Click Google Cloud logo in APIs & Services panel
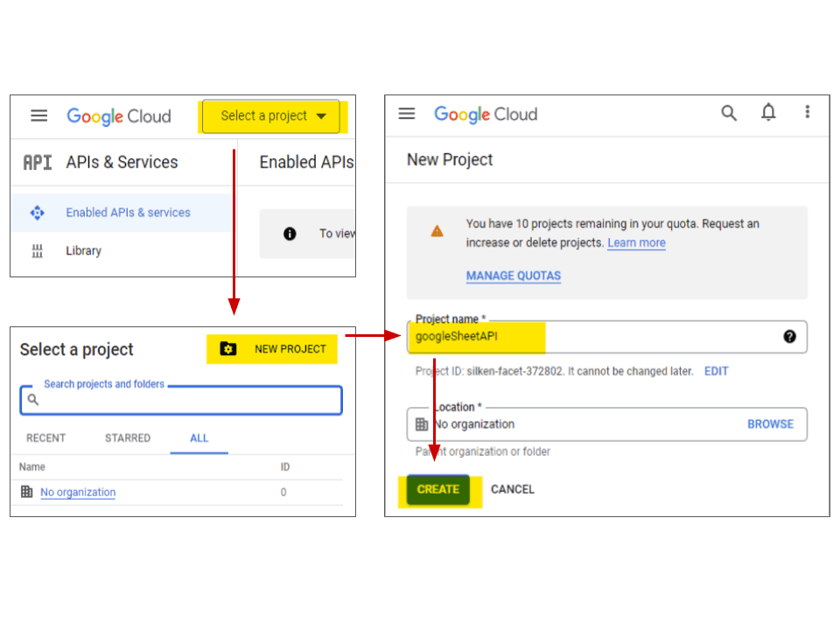Image resolution: width=840 pixels, height=630 pixels. point(119,116)
